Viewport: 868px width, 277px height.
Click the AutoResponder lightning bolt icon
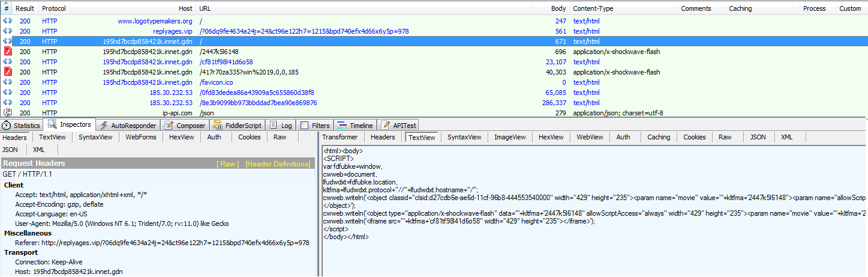tap(104, 126)
